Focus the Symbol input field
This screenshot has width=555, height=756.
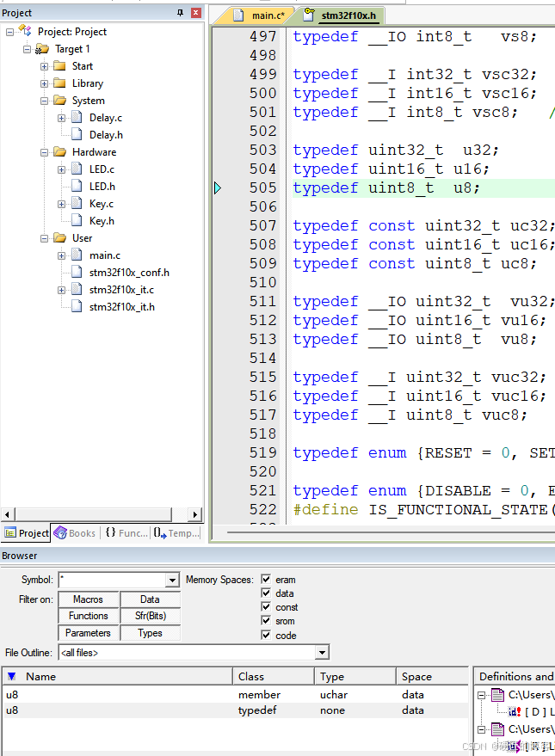pos(113,580)
